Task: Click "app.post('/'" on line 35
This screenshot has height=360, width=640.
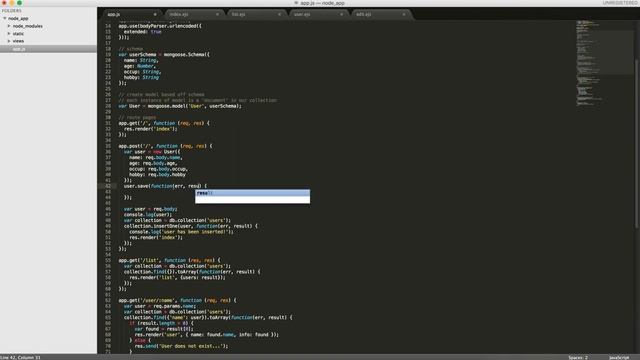Action: pyautogui.click(x=135, y=146)
